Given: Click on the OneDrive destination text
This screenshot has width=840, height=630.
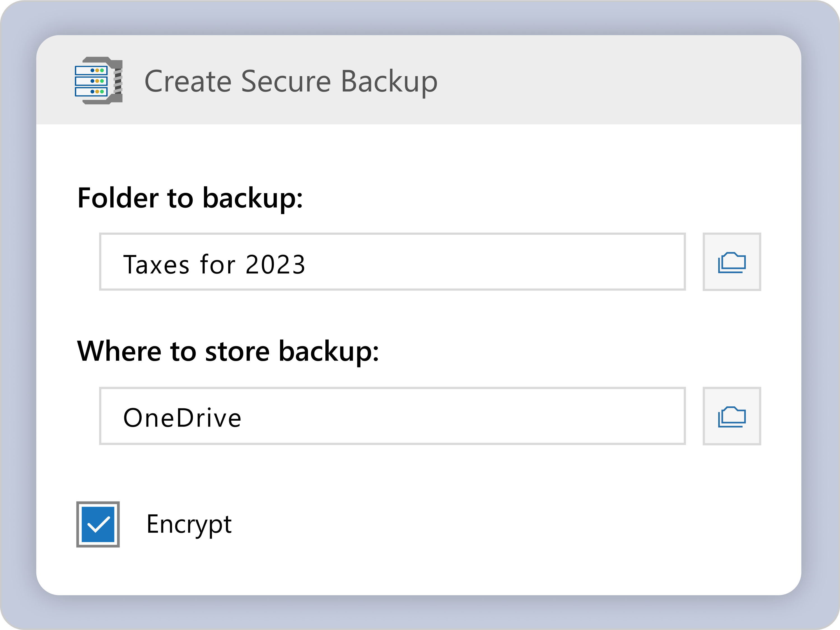Looking at the screenshot, I should (182, 418).
